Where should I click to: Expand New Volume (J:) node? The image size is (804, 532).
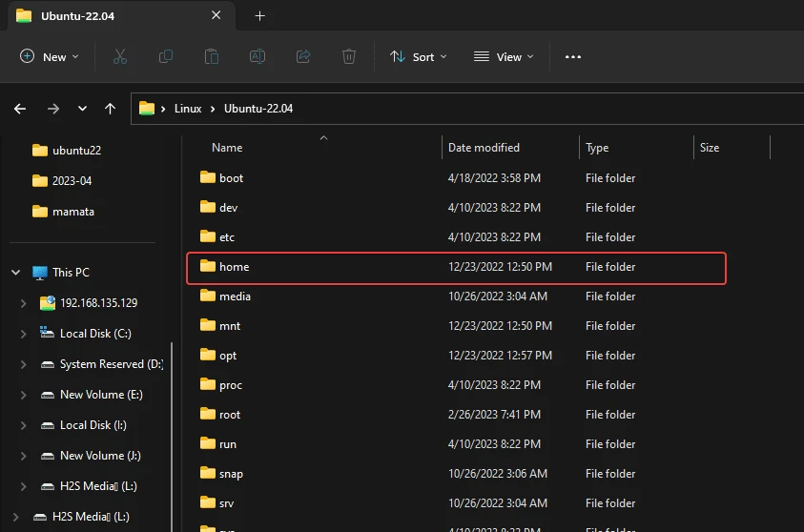click(23, 456)
